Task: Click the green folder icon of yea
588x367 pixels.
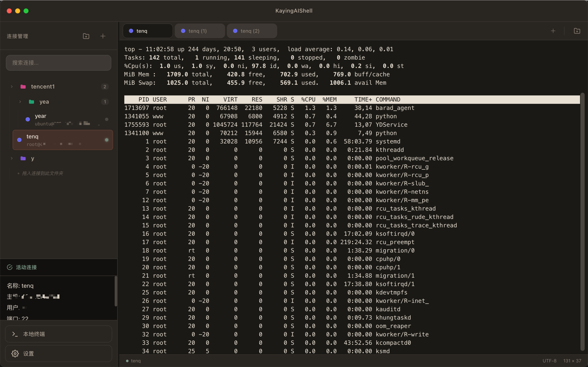Action: point(32,102)
